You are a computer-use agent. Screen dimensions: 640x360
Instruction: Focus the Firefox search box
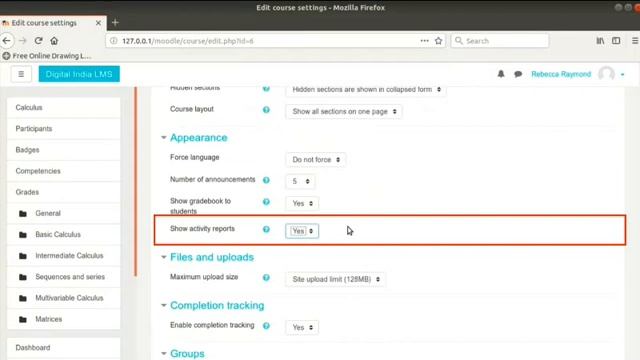500,41
